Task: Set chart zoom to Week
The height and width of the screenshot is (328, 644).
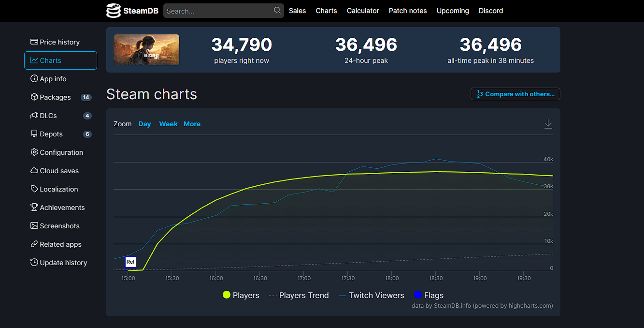Action: pos(168,124)
